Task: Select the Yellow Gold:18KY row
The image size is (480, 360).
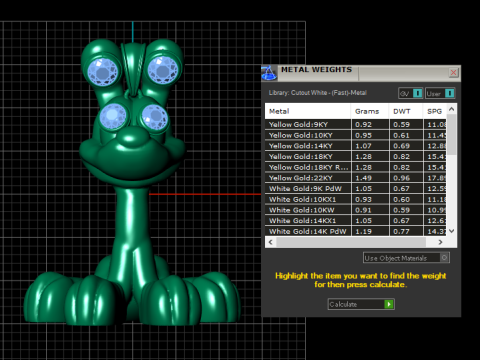Action: click(x=356, y=156)
